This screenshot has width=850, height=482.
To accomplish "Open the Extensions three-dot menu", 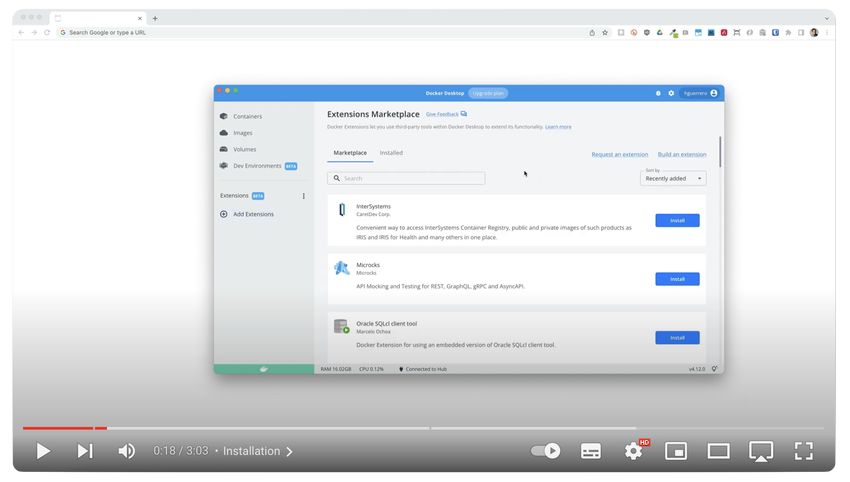I will [304, 196].
